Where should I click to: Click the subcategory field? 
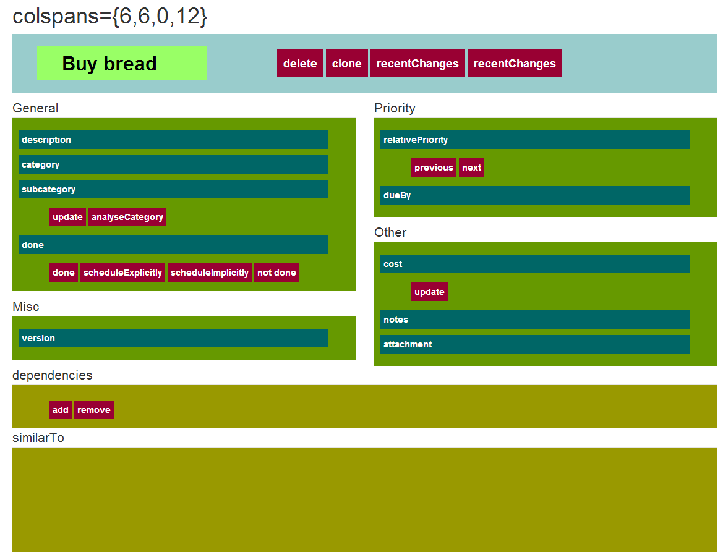(173, 189)
